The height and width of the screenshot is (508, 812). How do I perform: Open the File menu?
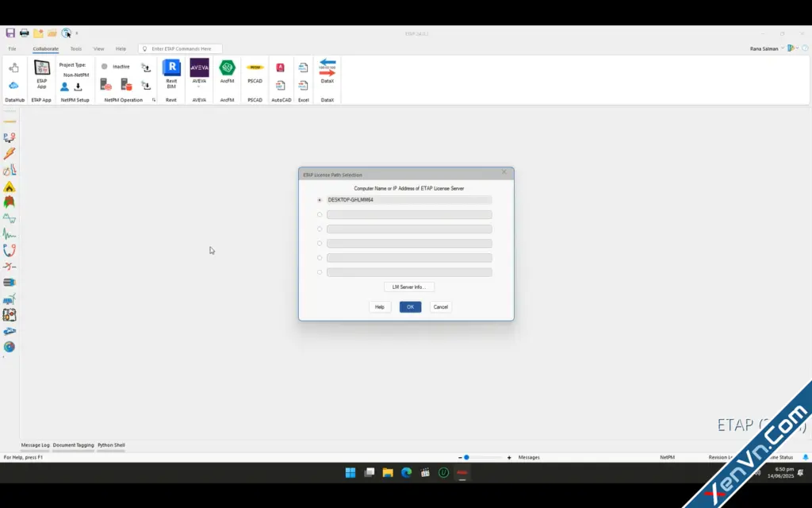click(12, 48)
